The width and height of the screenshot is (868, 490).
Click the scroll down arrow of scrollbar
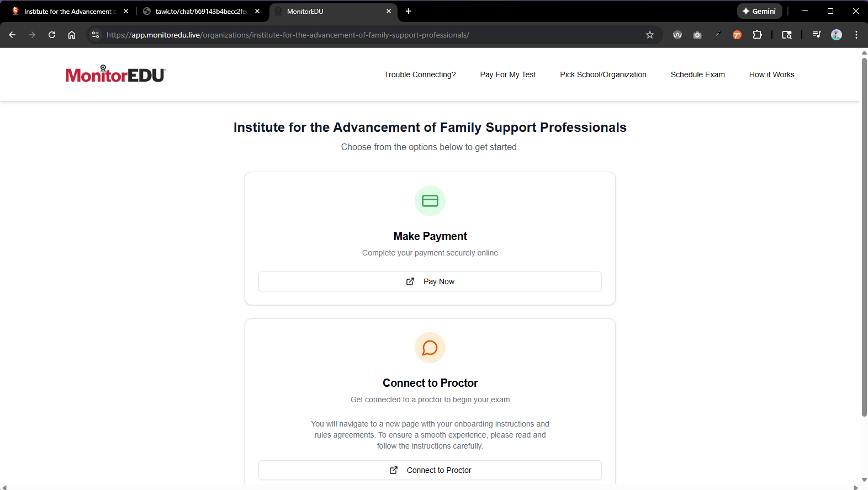[x=864, y=480]
